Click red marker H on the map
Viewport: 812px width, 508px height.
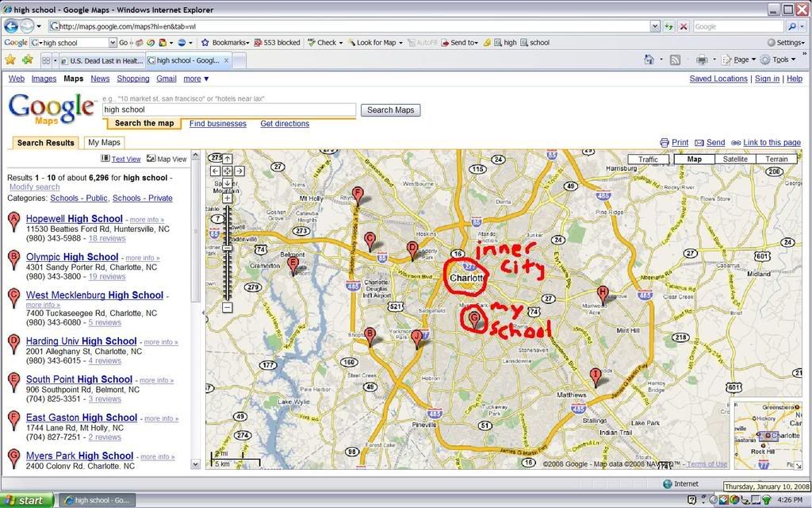(603, 294)
